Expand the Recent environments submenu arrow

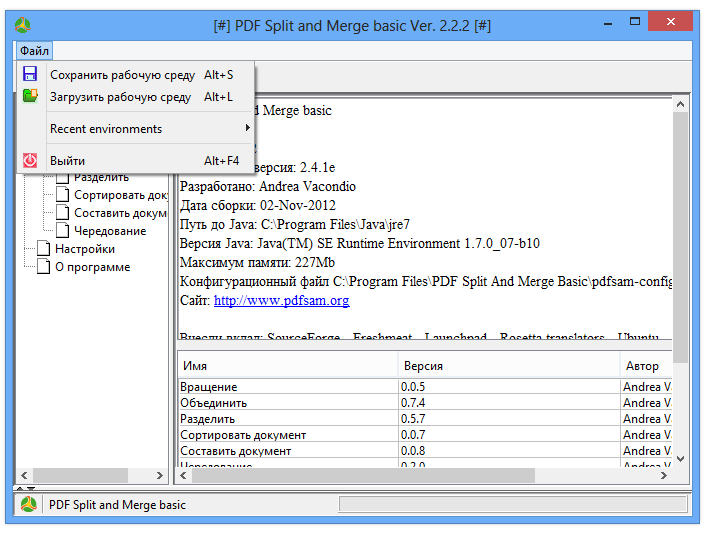[247, 128]
